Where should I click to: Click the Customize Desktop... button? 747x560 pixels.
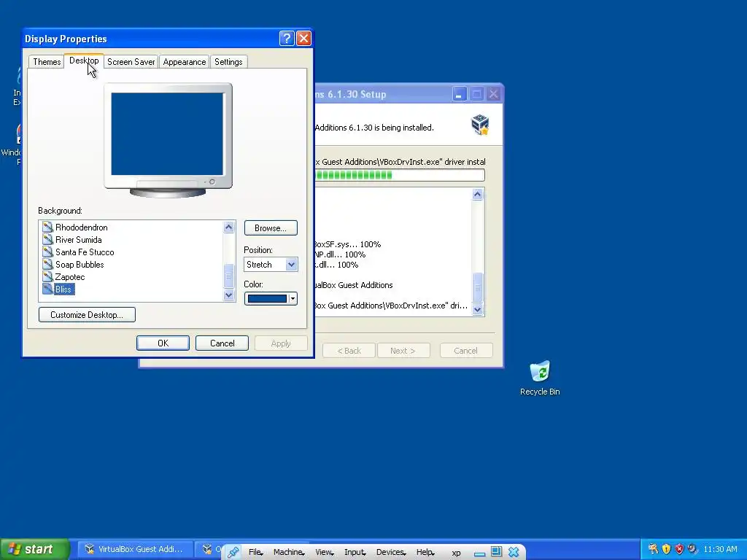click(x=87, y=315)
